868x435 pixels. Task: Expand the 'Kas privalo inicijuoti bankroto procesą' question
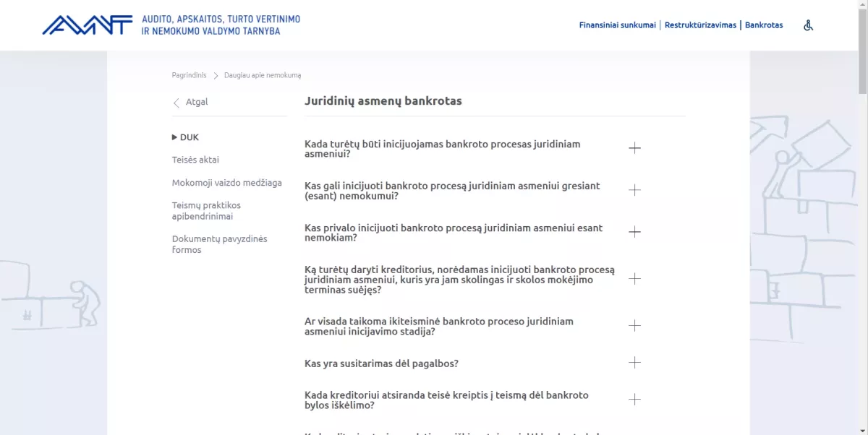point(635,232)
